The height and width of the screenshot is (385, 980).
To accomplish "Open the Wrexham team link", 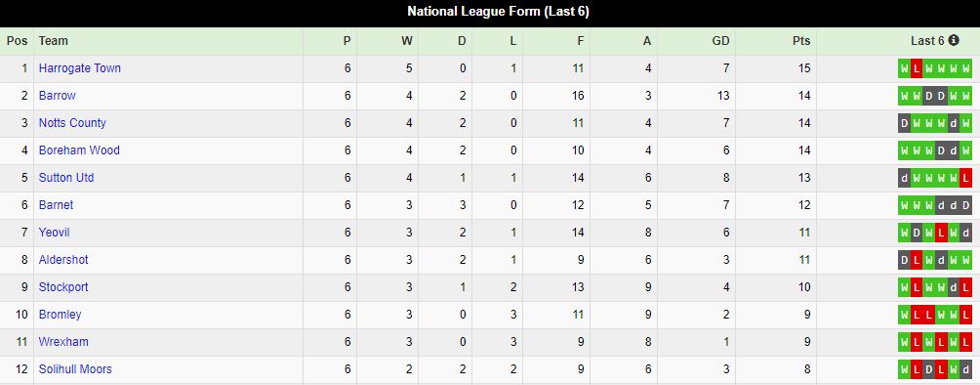I will [63, 342].
